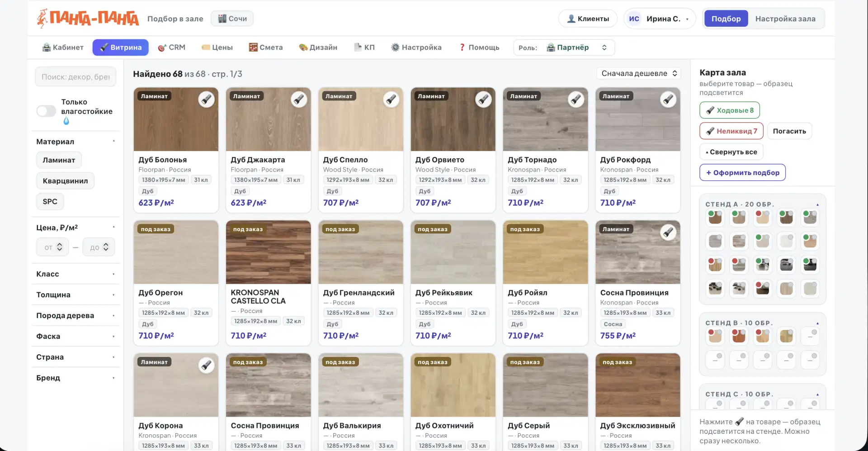Expand the Толщина filter section
Image resolution: width=868 pixels, height=451 pixels.
[75, 295]
